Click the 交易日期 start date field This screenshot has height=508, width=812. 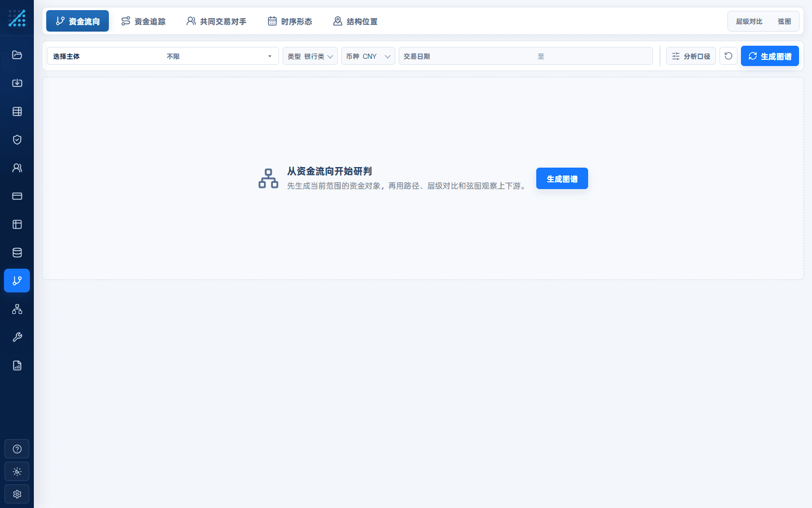click(483, 56)
